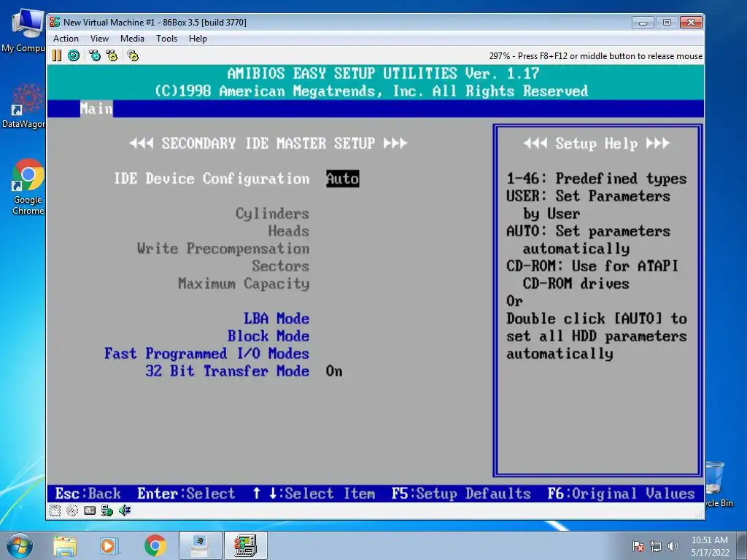This screenshot has height=560, width=747.
Task: Click the greyed Sectors field label
Action: point(281,265)
